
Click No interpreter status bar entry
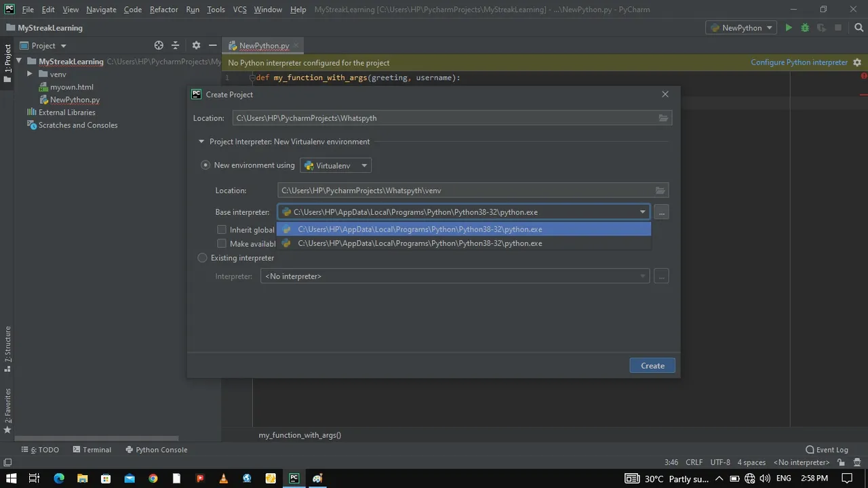click(802, 462)
